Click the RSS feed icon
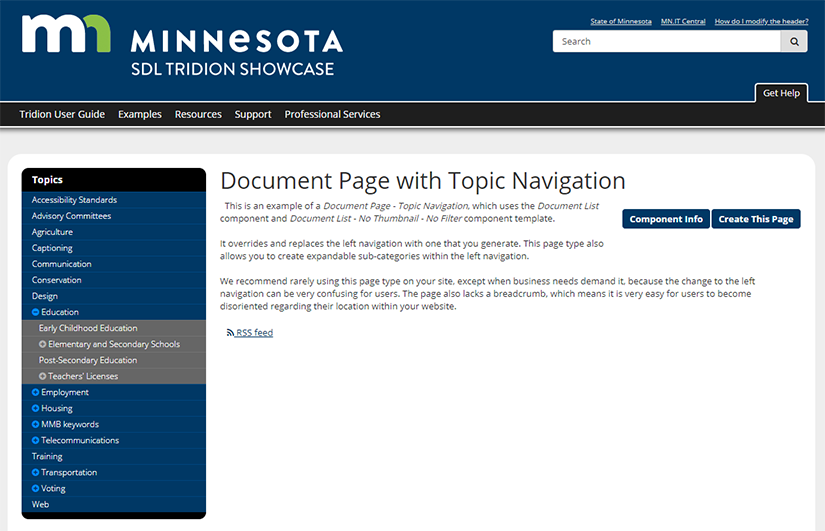Image resolution: width=825 pixels, height=531 pixels. (230, 333)
